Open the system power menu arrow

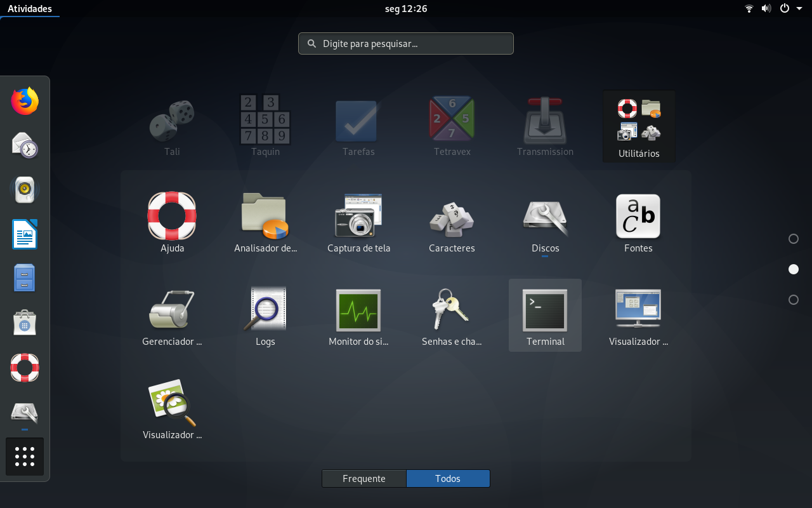point(799,8)
